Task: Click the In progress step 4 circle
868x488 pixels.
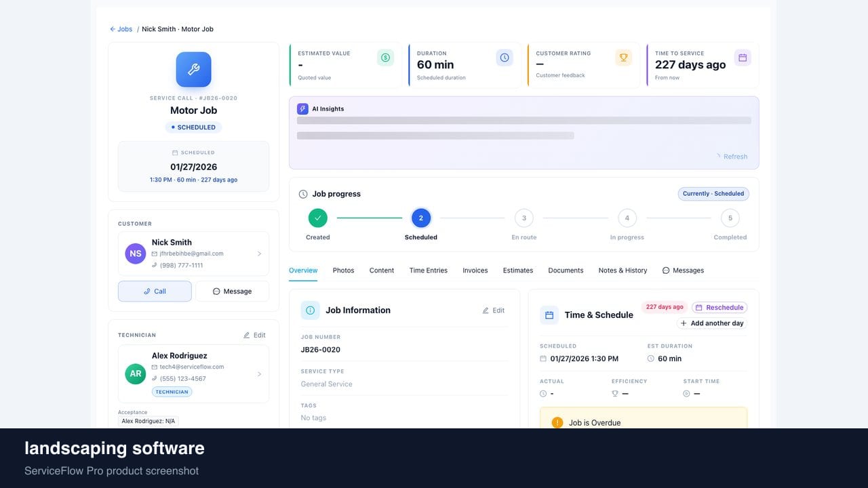Action: (627, 218)
